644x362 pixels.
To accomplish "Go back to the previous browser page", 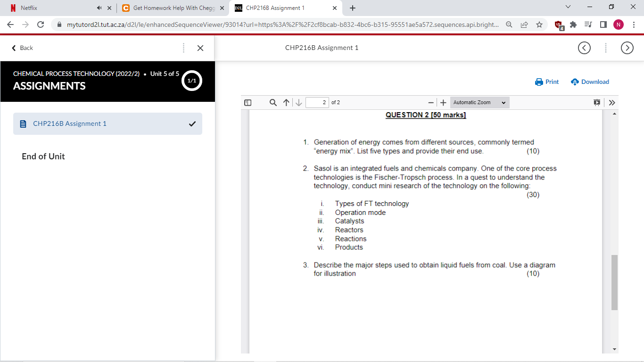I will pyautogui.click(x=10, y=25).
